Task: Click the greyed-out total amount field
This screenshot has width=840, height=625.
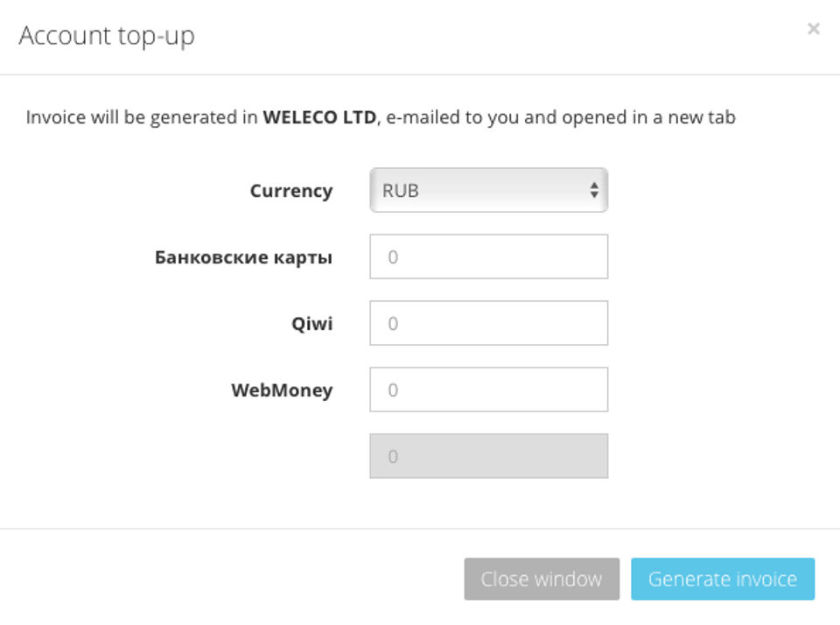Action: (488, 456)
